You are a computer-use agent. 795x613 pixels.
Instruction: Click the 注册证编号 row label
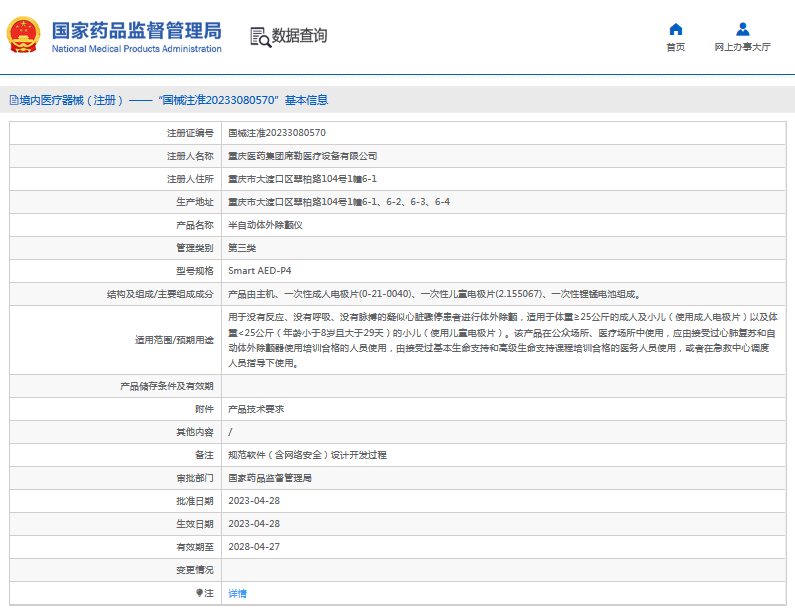coord(191,133)
